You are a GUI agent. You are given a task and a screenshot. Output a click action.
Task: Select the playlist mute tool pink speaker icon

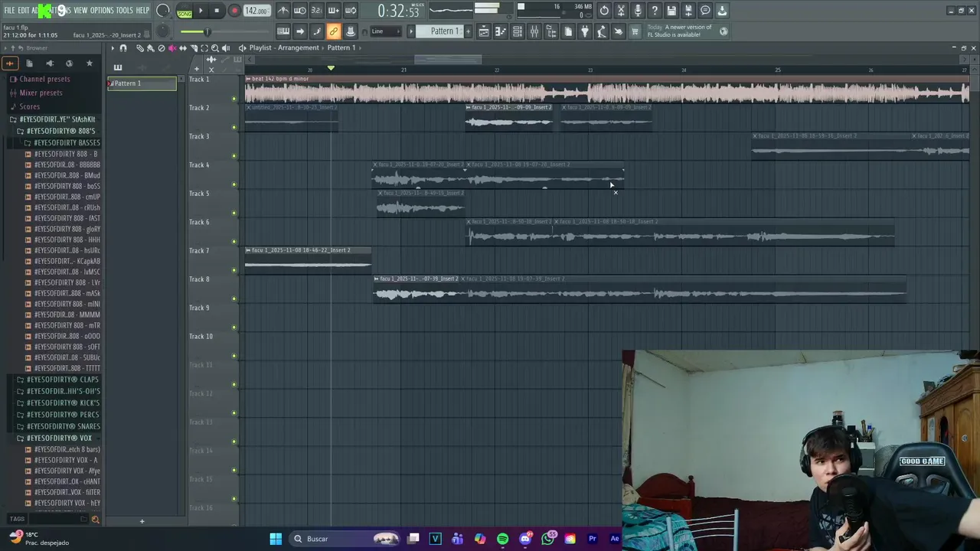point(171,48)
